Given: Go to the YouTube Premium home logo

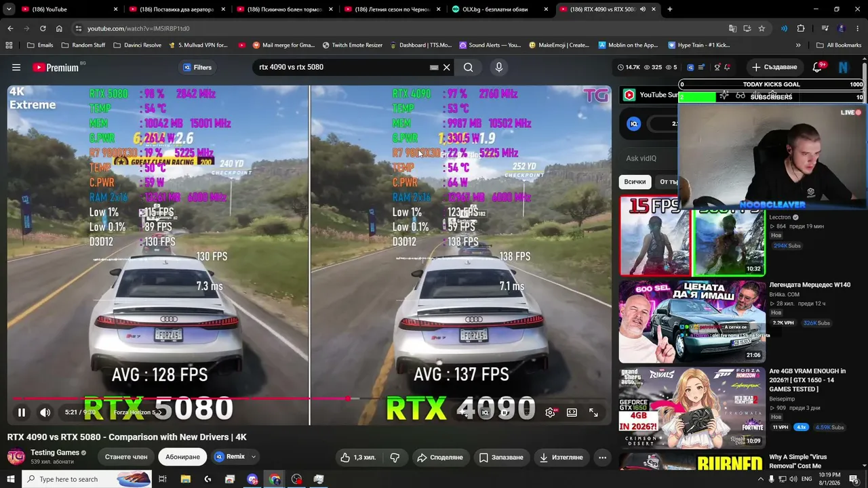Looking at the screenshot, I should point(56,67).
